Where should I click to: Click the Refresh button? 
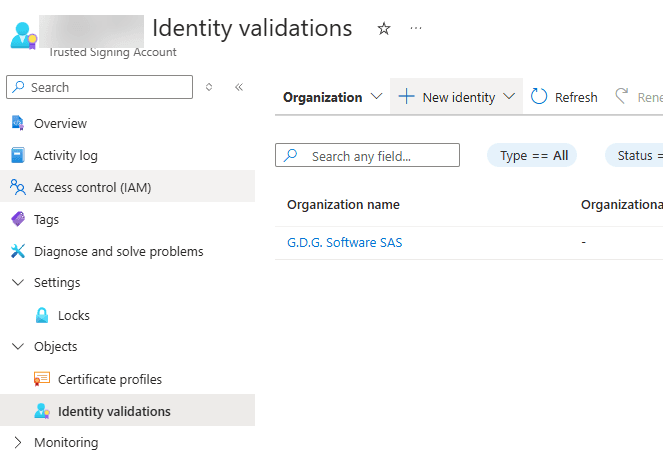pyautogui.click(x=565, y=97)
